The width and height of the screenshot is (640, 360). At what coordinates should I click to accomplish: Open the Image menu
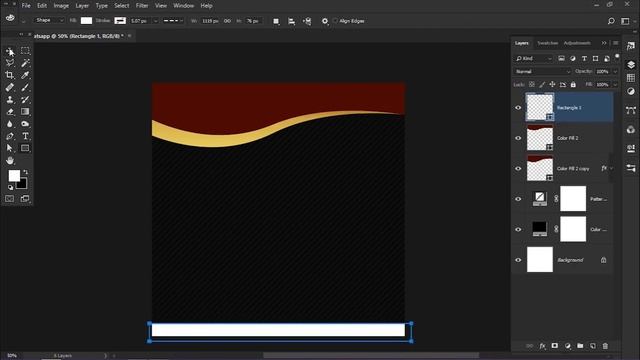click(x=61, y=6)
